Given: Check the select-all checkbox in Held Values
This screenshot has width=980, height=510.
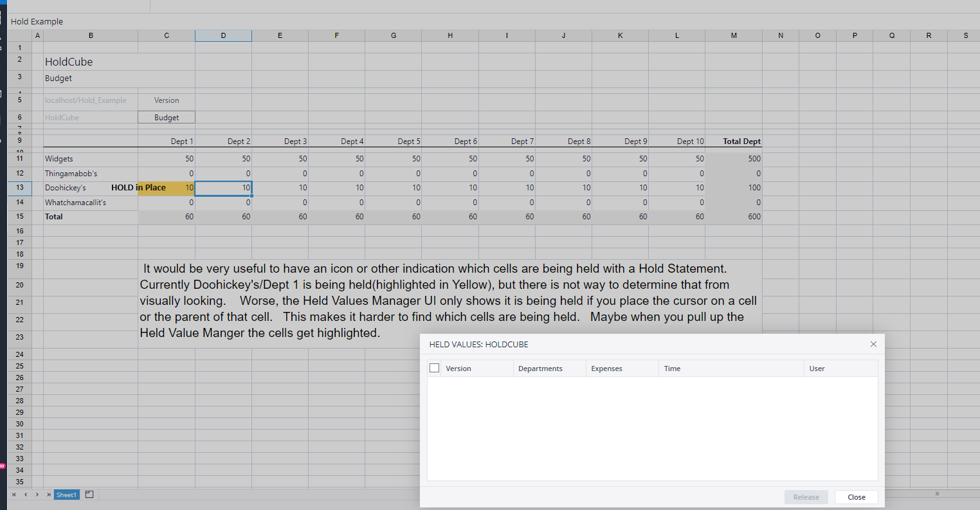Looking at the screenshot, I should click(x=434, y=368).
